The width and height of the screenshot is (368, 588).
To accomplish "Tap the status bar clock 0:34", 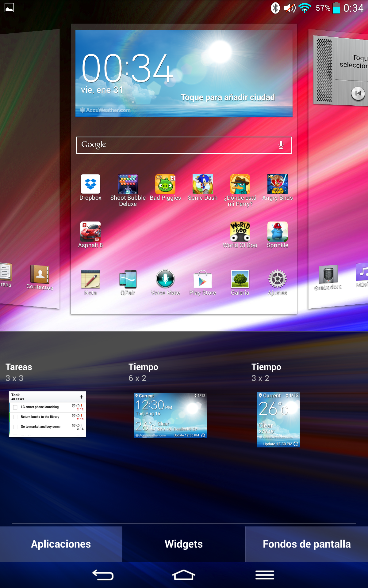I will point(353,8).
